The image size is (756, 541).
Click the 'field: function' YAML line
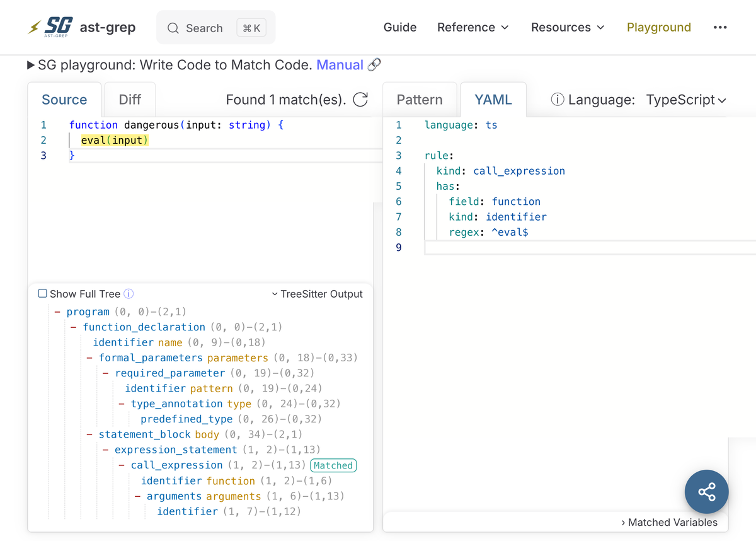click(495, 202)
